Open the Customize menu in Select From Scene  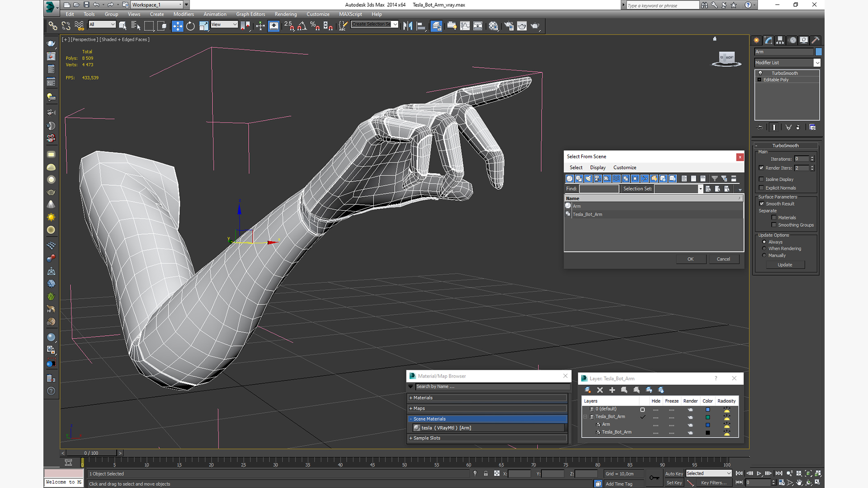coord(625,168)
